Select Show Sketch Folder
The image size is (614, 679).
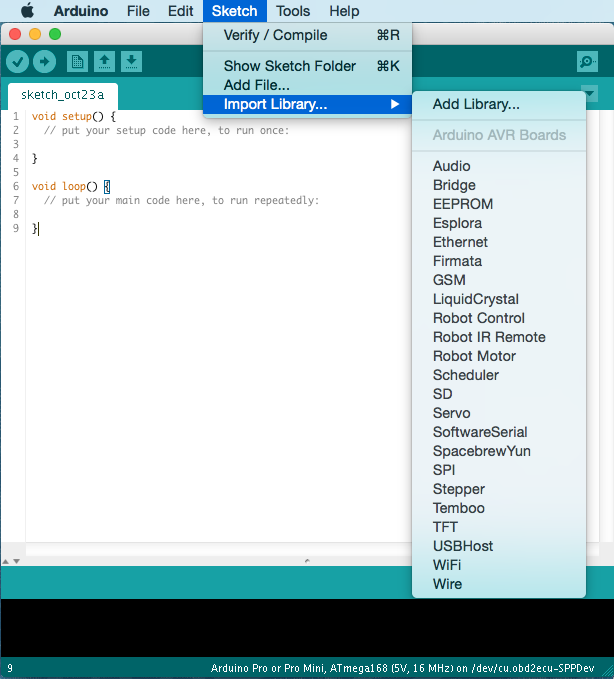(x=307, y=66)
